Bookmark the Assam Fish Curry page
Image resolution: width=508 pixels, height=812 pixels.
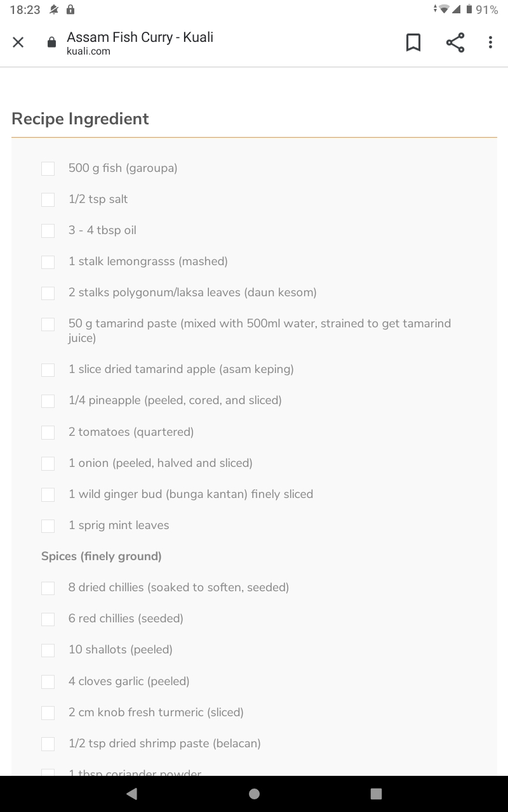pos(413,43)
